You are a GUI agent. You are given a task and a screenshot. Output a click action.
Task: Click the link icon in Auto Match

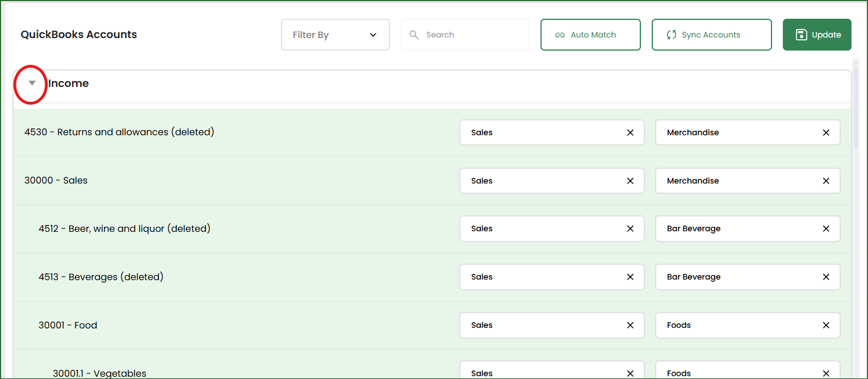click(560, 35)
